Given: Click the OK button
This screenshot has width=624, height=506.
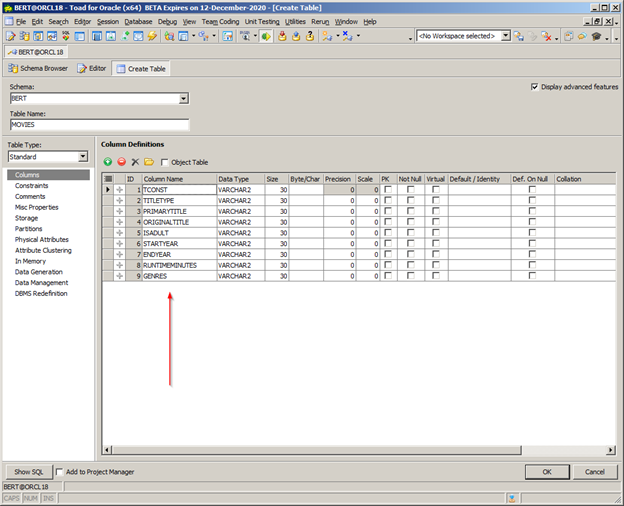Looking at the screenshot, I should coord(547,472).
